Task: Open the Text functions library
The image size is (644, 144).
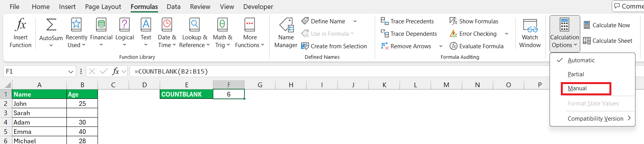Action: pos(146,33)
